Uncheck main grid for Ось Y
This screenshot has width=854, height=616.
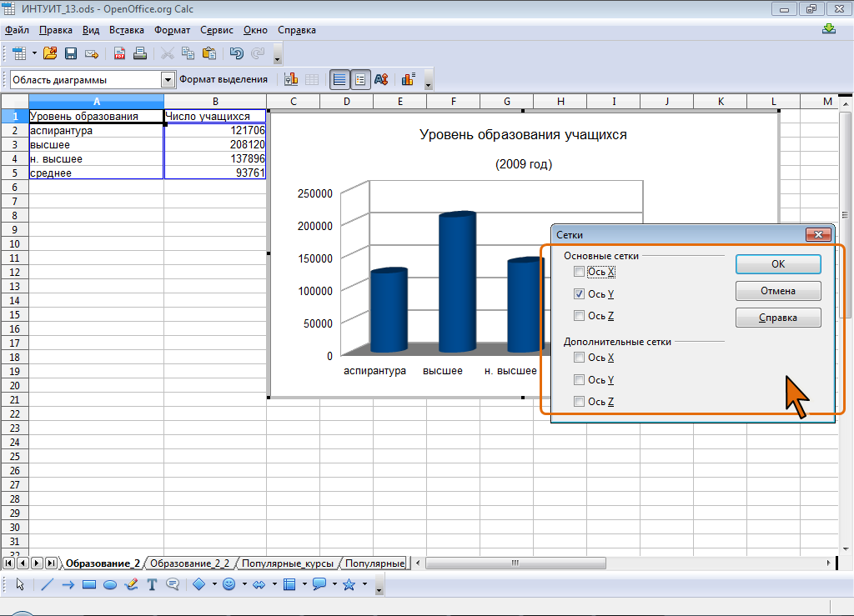[579, 294]
